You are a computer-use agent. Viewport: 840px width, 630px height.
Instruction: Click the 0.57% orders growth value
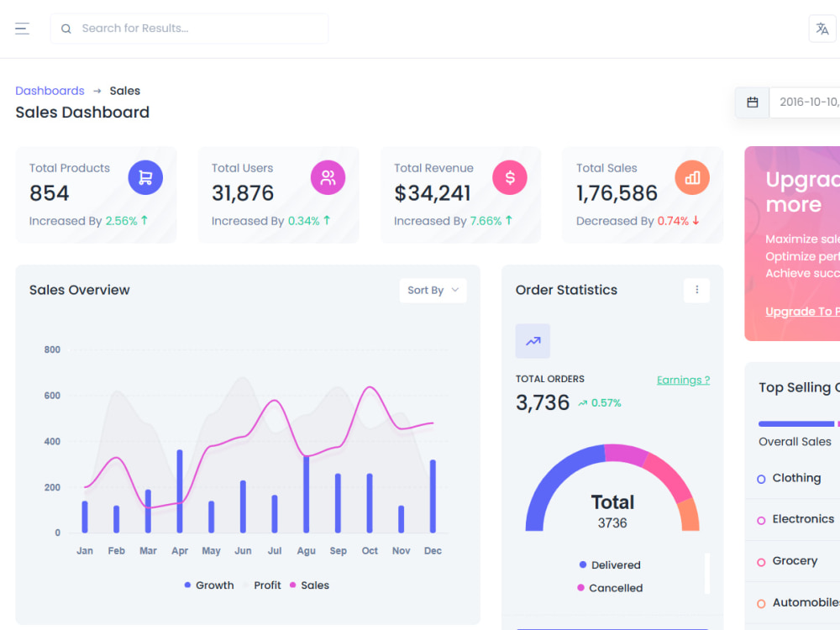[606, 403]
